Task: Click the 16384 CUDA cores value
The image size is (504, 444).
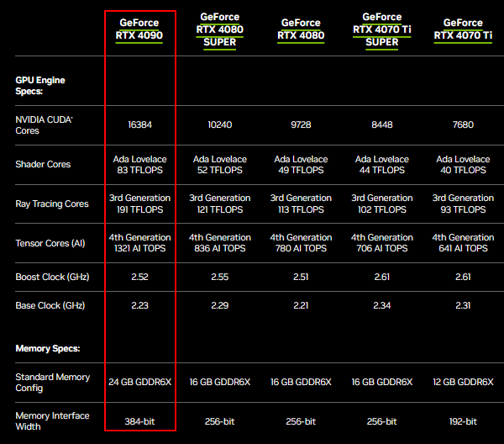Action: tap(139, 124)
